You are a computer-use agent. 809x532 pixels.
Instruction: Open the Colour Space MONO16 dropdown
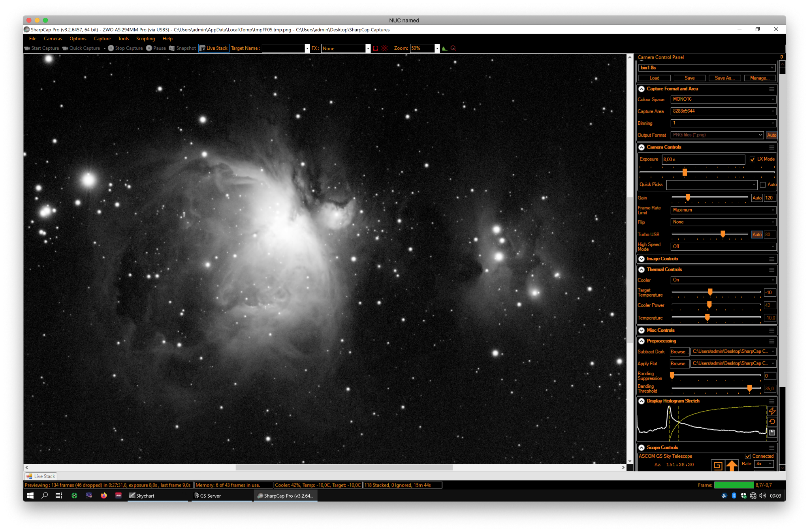coord(723,99)
